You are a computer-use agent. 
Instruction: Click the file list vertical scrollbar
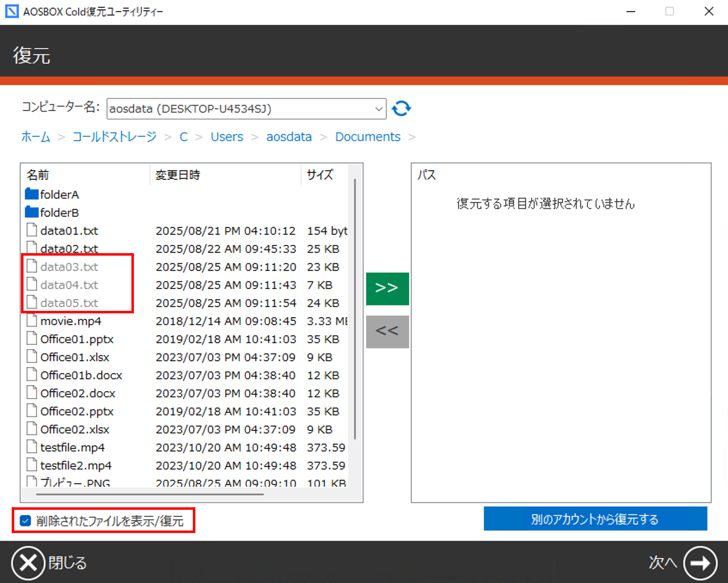coord(355,309)
